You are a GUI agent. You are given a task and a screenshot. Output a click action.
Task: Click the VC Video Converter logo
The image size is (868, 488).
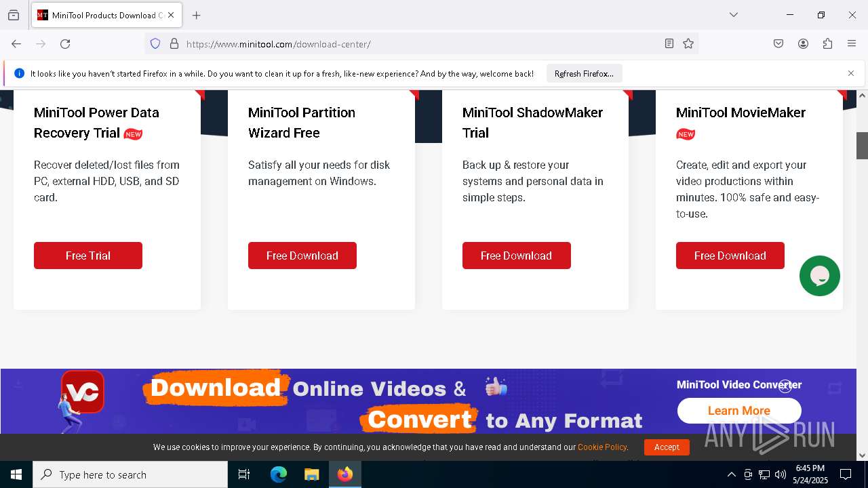click(x=83, y=391)
